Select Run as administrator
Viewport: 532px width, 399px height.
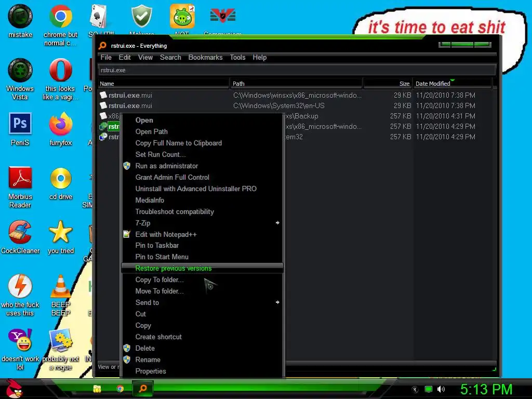pos(202,166)
